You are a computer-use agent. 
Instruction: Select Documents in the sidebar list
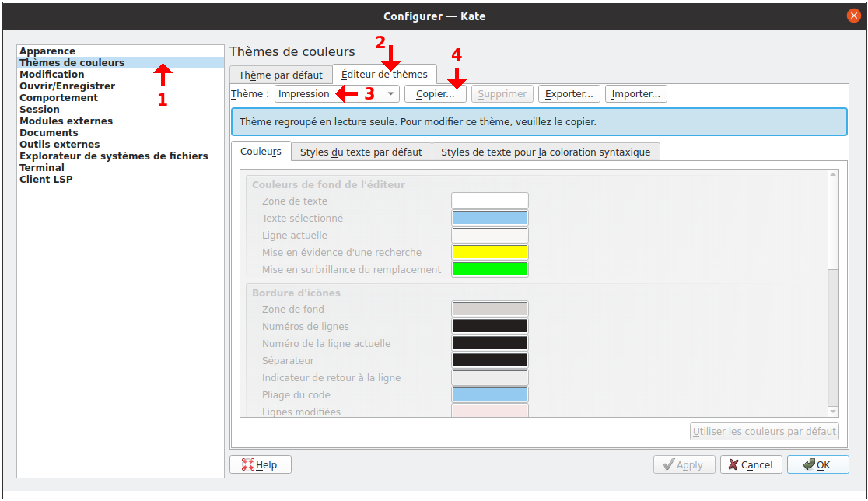[x=120, y=132]
